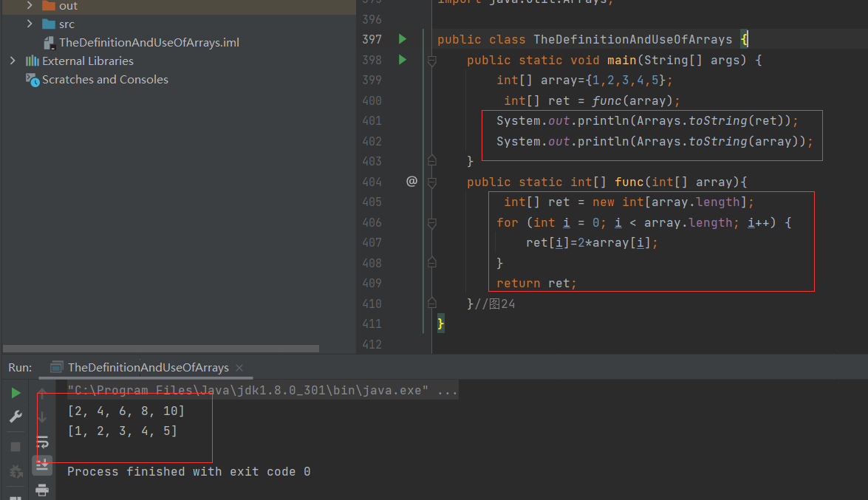Select the out folder row
This screenshot has height=500, width=868.
click(178, 6)
